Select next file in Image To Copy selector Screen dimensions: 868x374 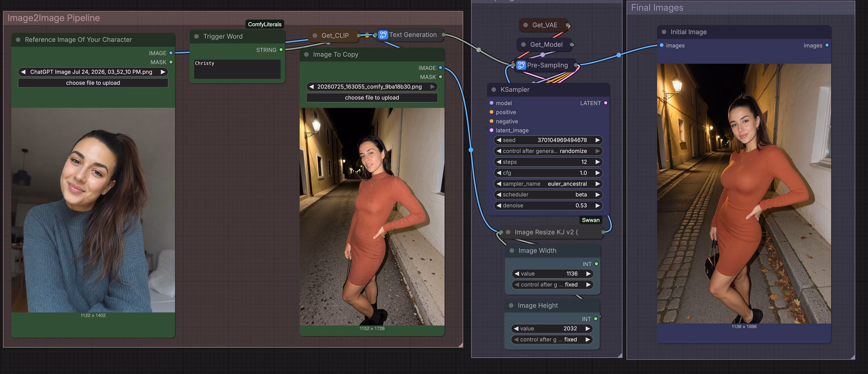click(x=433, y=87)
